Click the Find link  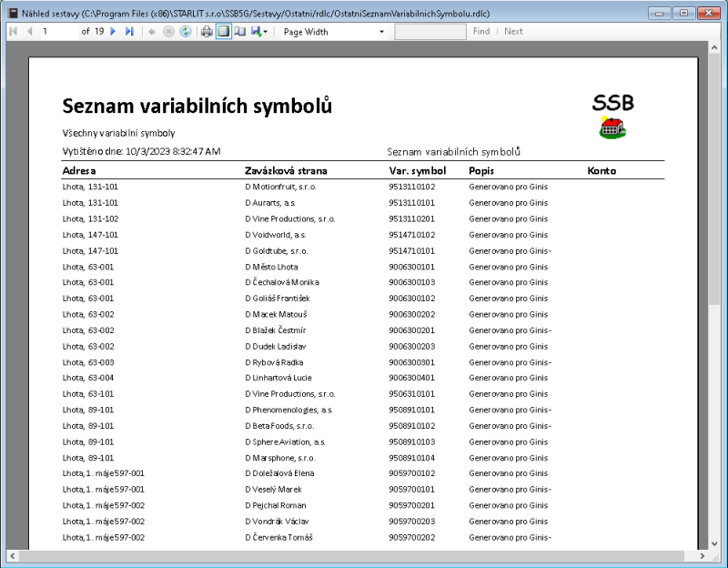coord(480,30)
